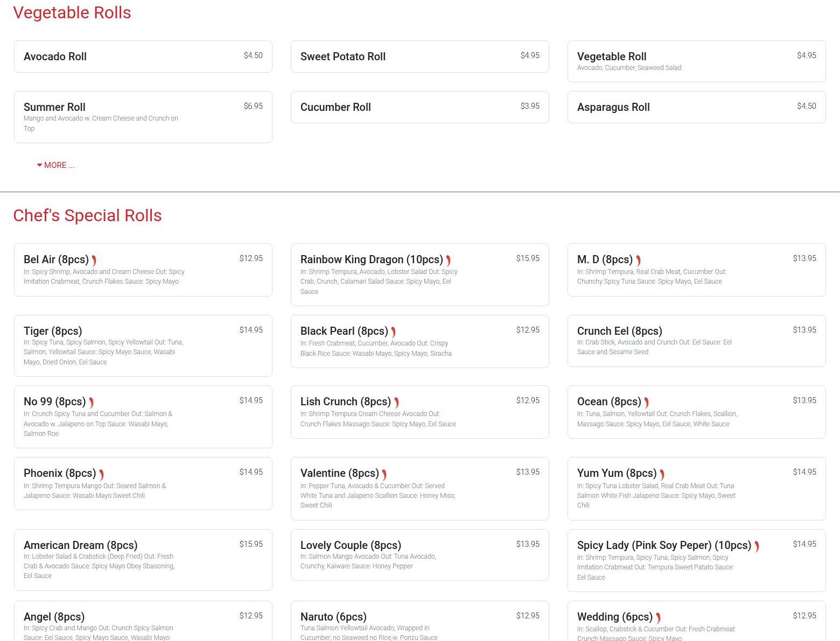This screenshot has width=840, height=641.
Task: Click the Yum Yum $14.95 price
Action: click(x=804, y=472)
